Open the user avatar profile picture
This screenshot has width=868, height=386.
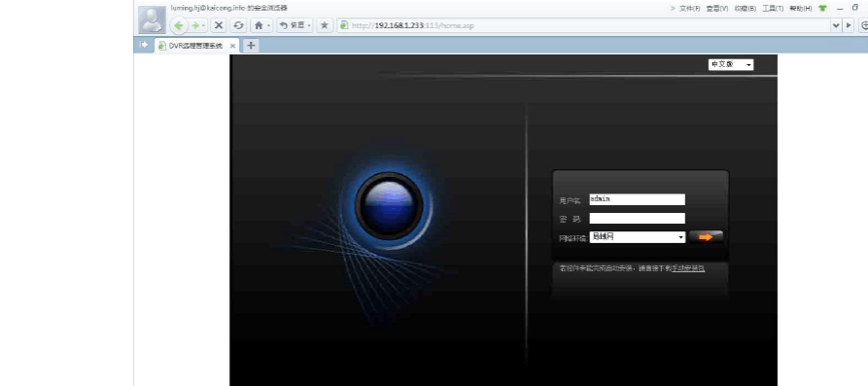click(152, 19)
